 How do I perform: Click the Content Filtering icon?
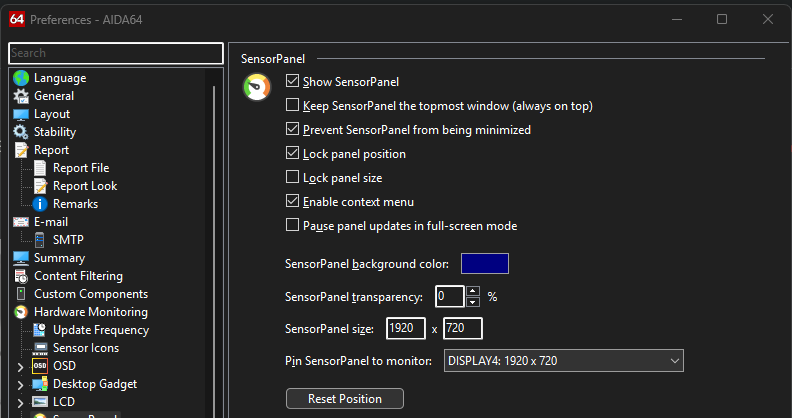[x=21, y=276]
